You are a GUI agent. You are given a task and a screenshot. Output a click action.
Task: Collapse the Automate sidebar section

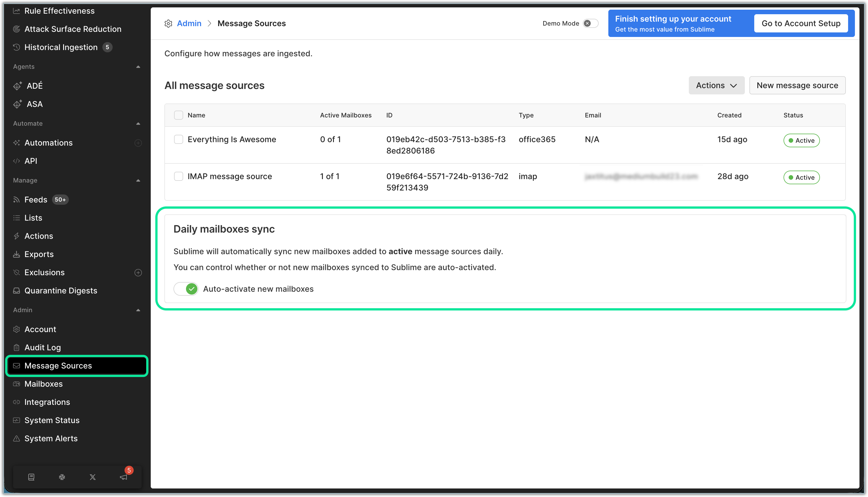coord(138,124)
